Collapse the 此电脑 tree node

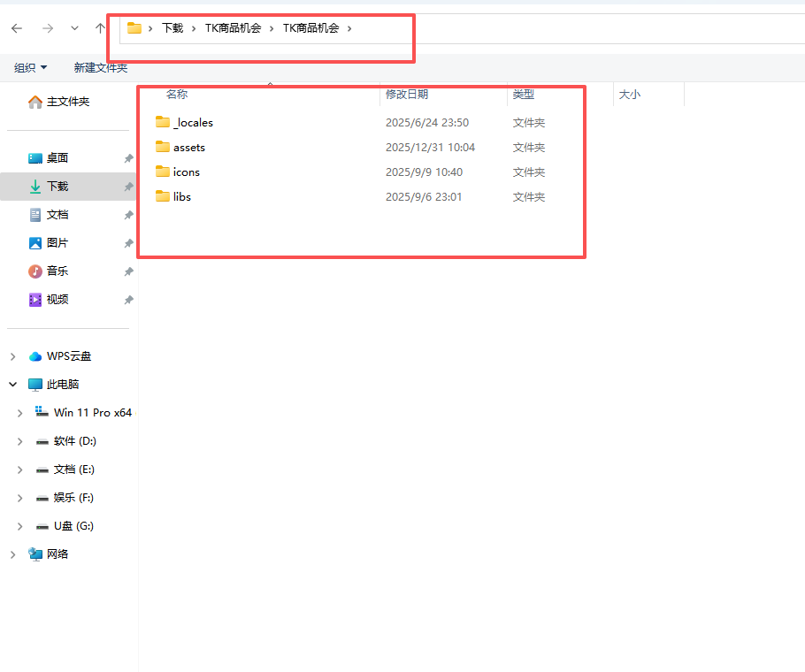coord(12,385)
